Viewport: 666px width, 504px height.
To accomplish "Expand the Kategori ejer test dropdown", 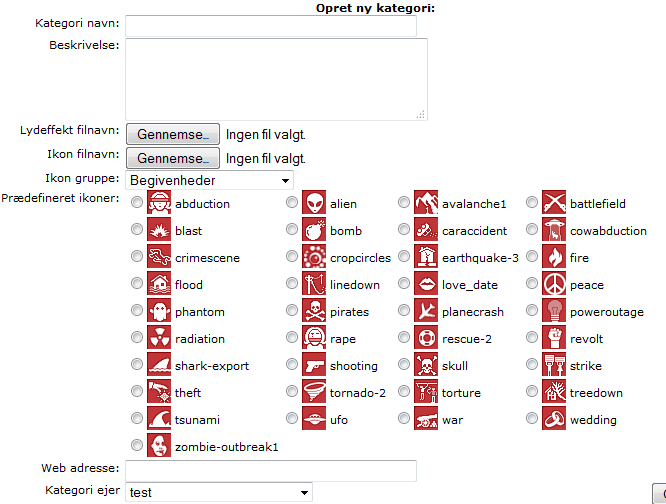I will tap(219, 492).
